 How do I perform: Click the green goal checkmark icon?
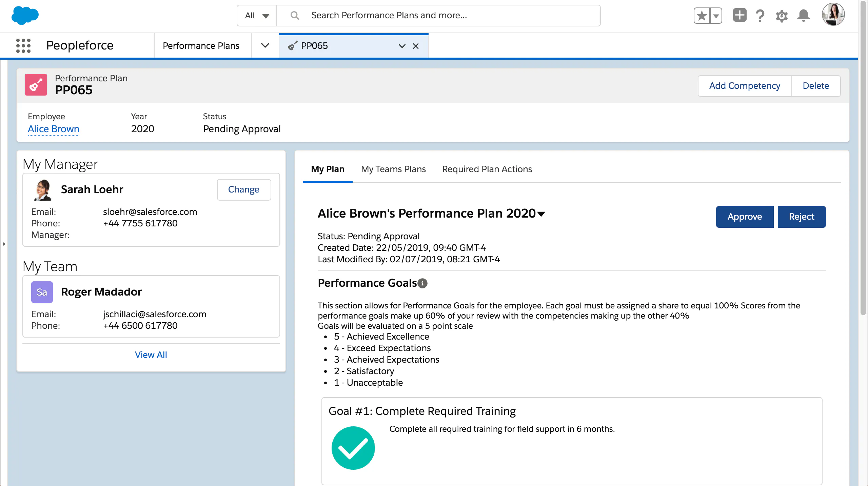pyautogui.click(x=353, y=448)
